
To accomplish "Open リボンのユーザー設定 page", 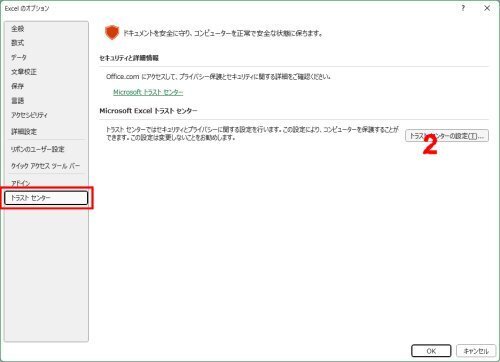I will tap(38, 149).
